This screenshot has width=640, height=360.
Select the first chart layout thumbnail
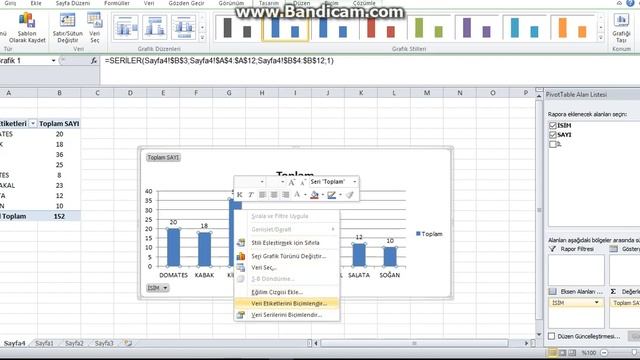click(x=126, y=27)
